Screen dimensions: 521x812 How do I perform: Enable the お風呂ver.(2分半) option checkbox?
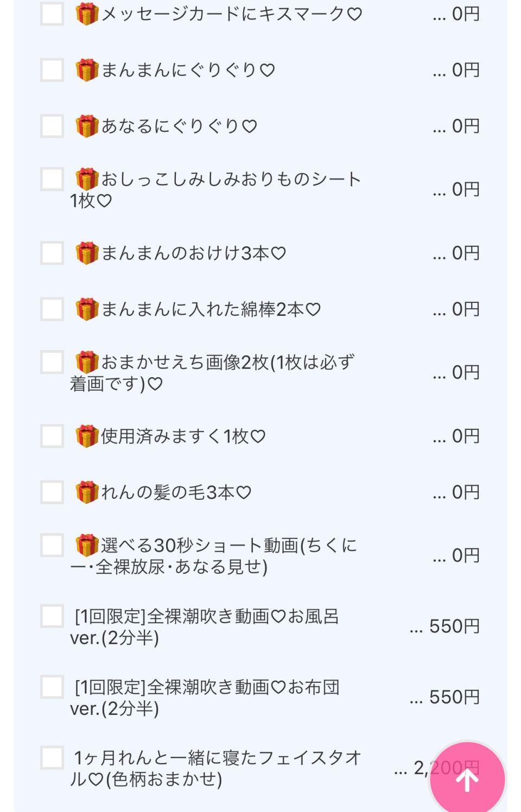point(52,616)
